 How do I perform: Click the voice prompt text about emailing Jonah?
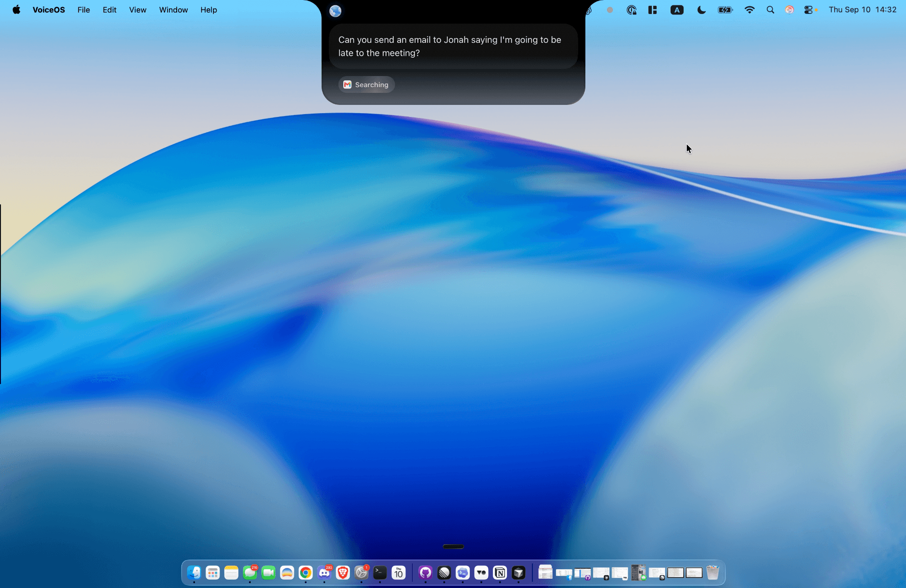pos(450,46)
